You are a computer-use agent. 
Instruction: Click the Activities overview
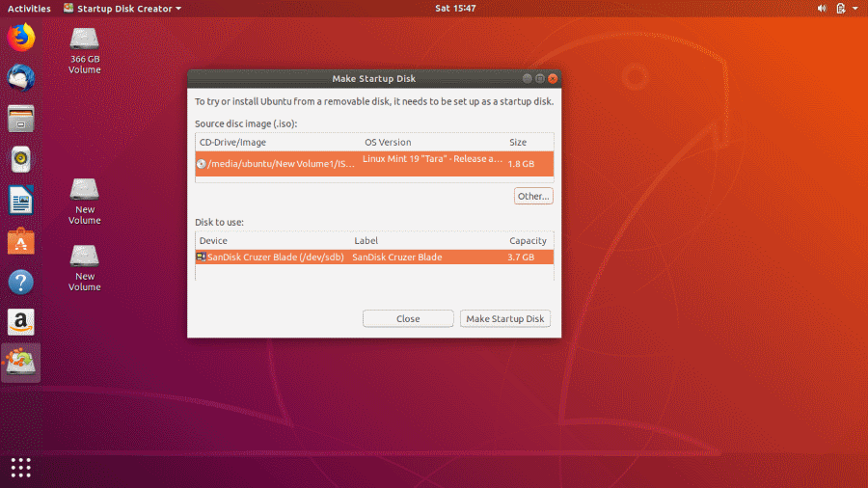point(29,9)
